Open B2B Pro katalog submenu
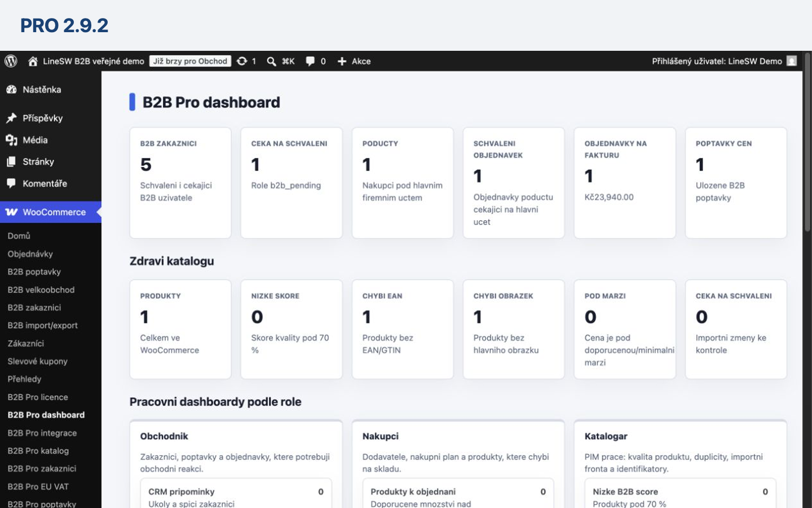 click(x=38, y=450)
